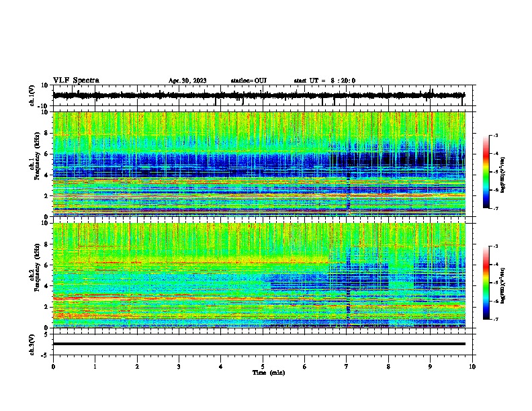This screenshot has height=411, width=532.
Task: Click the time-axis tick label "9"
Action: click(430, 367)
